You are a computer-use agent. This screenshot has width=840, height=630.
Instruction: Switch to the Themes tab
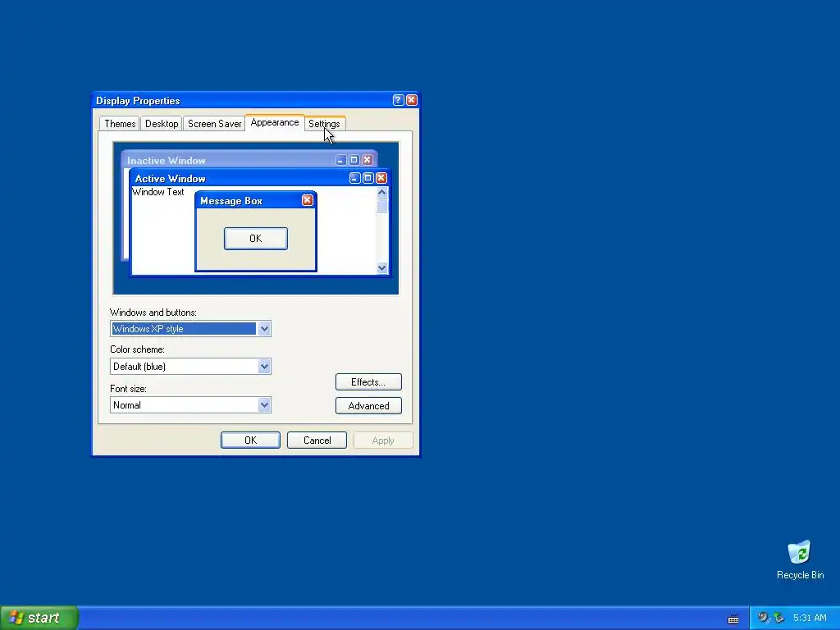point(120,124)
